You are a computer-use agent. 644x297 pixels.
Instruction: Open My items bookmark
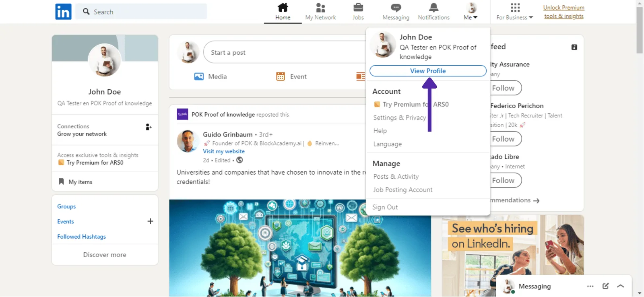(x=76, y=182)
